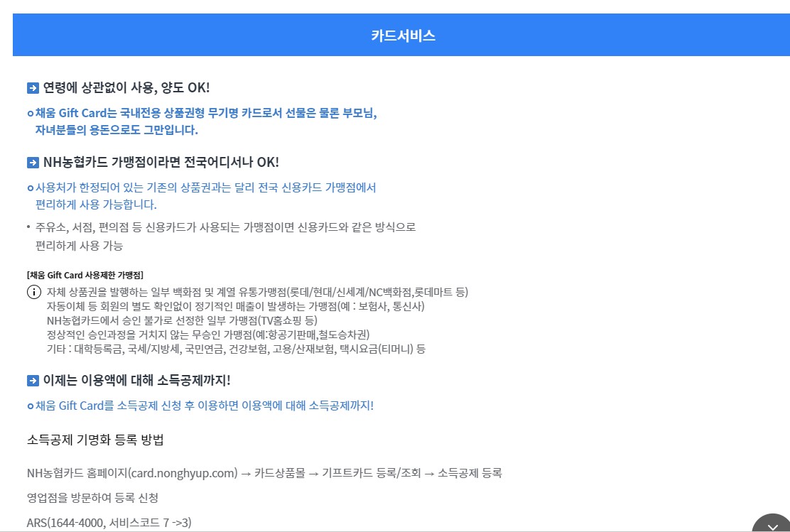Screen dimensions: 790x532
Task: Select heading 이제는 이용액에 대해 소득공제까지!
Action: pos(136,381)
